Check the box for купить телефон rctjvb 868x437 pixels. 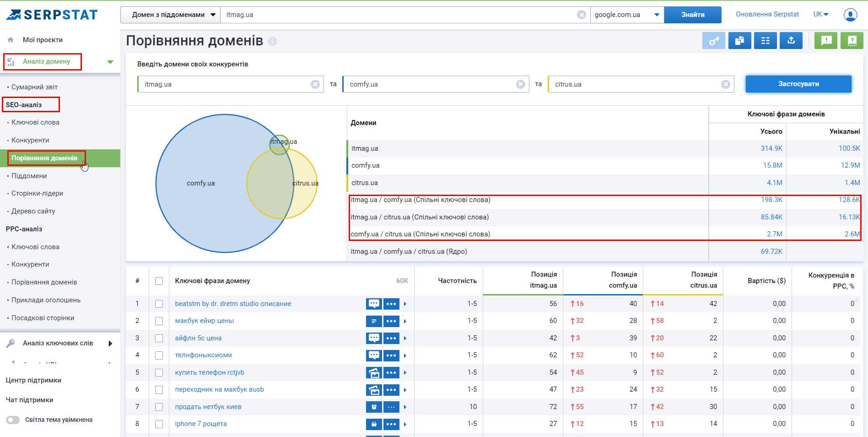coord(159,372)
